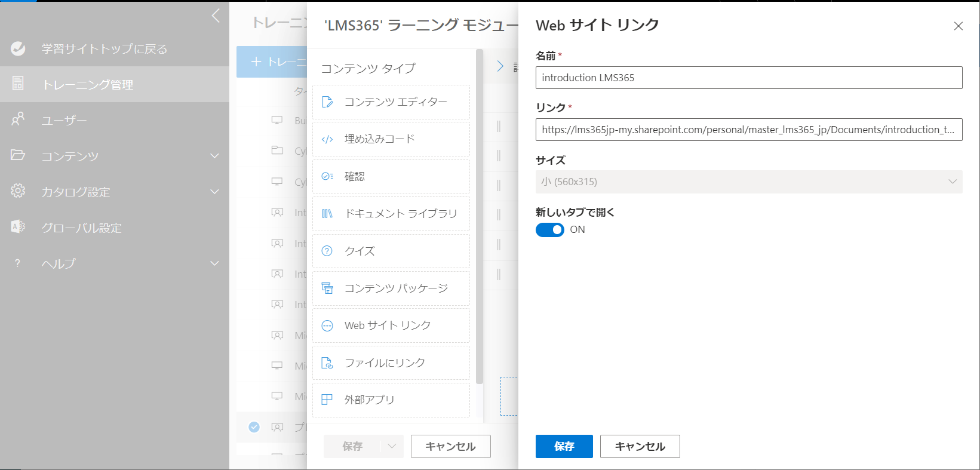980x470 pixels.
Task: Click the ファイルにリンク file-link icon
Action: click(327, 363)
